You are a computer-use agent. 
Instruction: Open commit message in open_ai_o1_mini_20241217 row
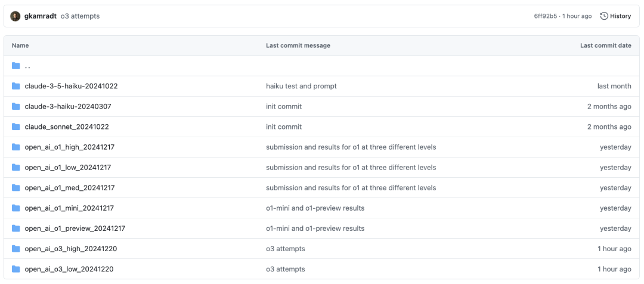[x=315, y=208]
